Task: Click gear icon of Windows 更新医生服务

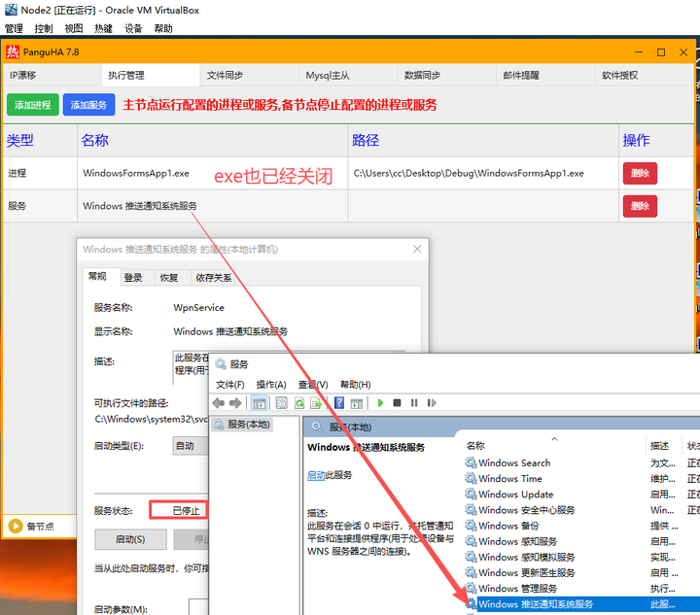Action: pyautogui.click(x=471, y=572)
